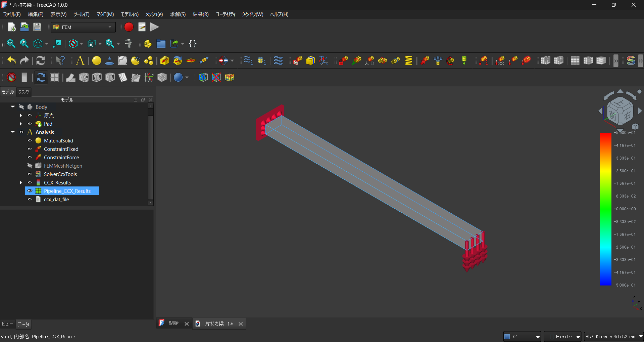644x342 pixels.
Task: Switch to the 開始 document tab
Action: pos(174,324)
